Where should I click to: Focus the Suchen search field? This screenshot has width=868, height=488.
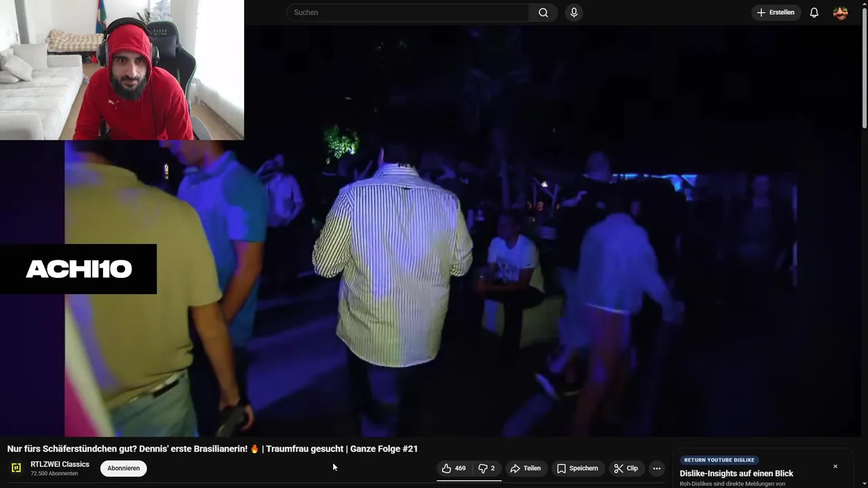[x=408, y=13]
